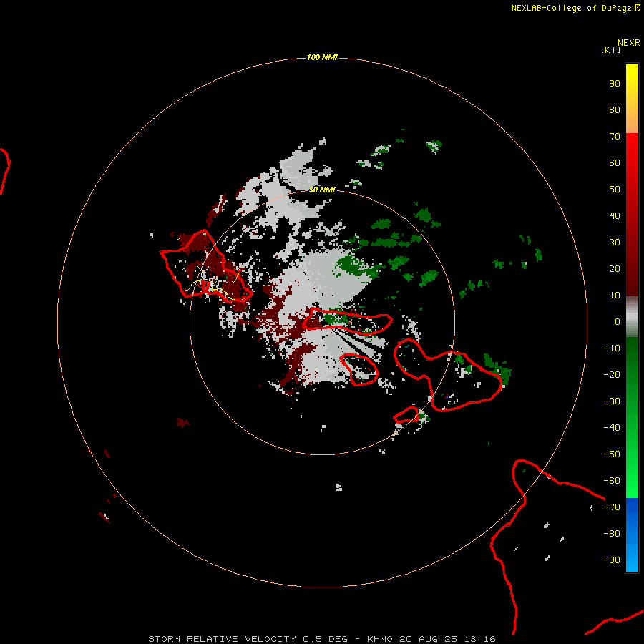Click the -90 value on the scale
Viewport: 644px width, 644px height.
(x=612, y=560)
